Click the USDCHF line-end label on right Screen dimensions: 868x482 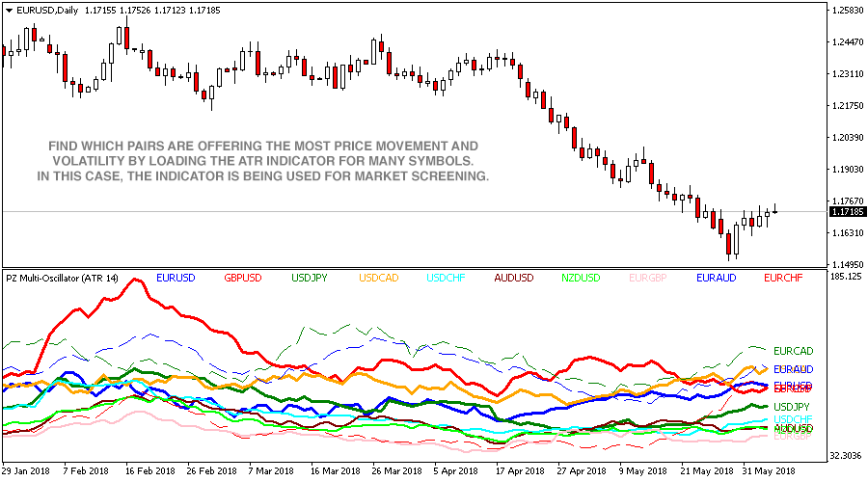(793, 419)
